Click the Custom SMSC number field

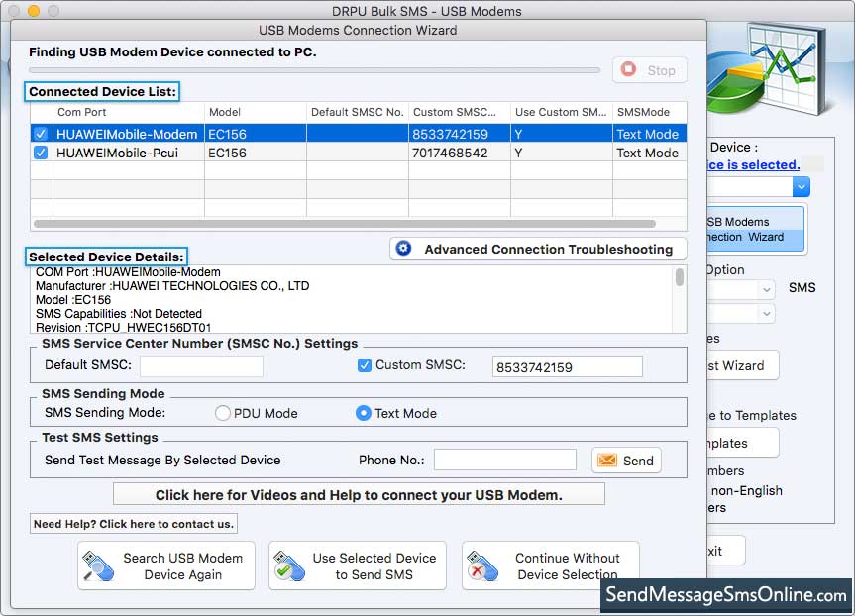567,366
